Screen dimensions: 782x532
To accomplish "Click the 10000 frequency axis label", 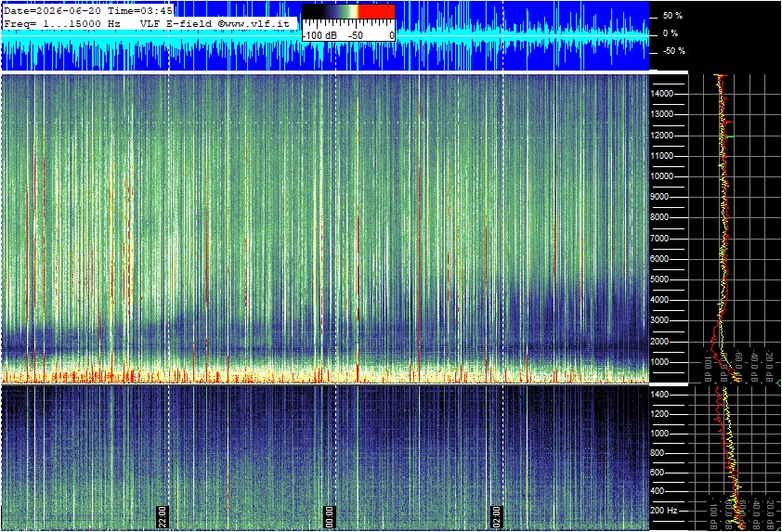I will point(661,176).
